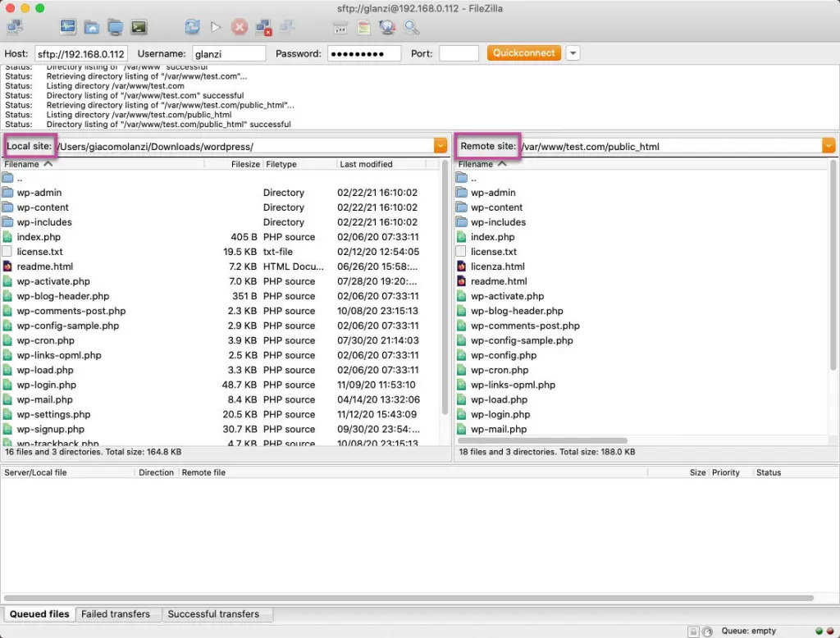Toggle the synchronized browsing icon
The height and width of the screenshot is (638, 840).
point(387,27)
